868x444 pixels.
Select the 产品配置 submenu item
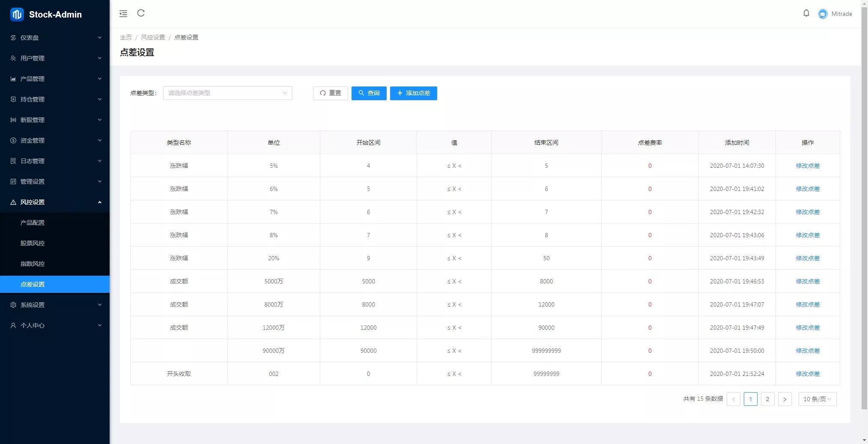pos(33,223)
